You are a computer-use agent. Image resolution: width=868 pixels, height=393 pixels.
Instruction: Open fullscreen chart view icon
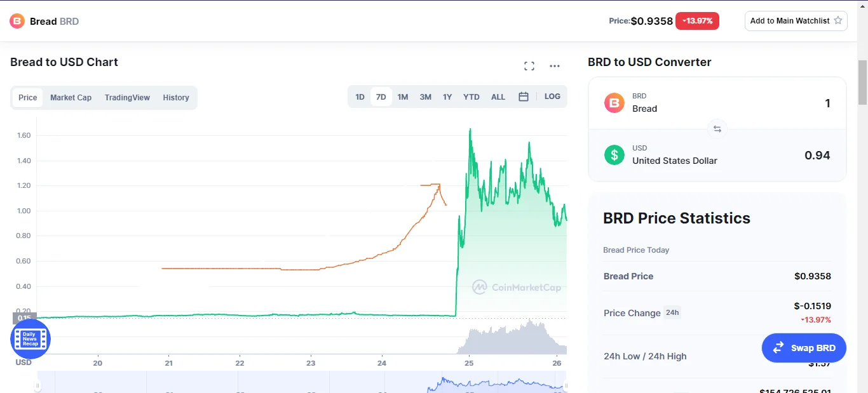click(529, 66)
